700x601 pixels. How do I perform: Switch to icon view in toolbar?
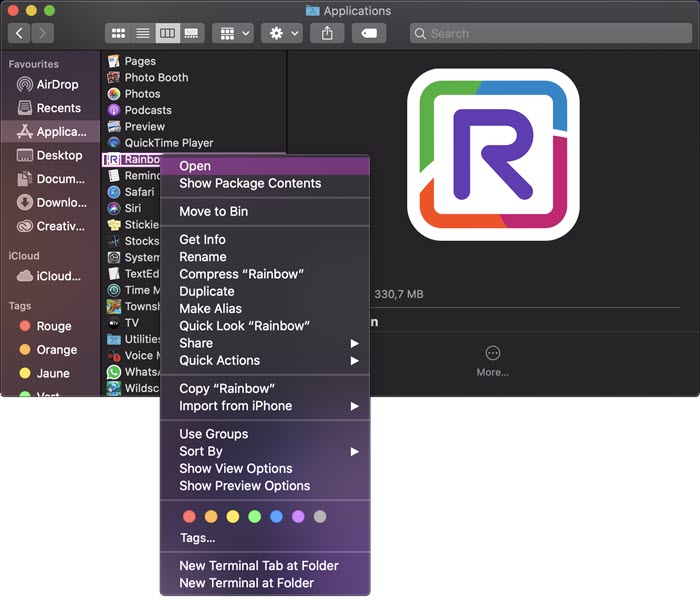point(119,33)
